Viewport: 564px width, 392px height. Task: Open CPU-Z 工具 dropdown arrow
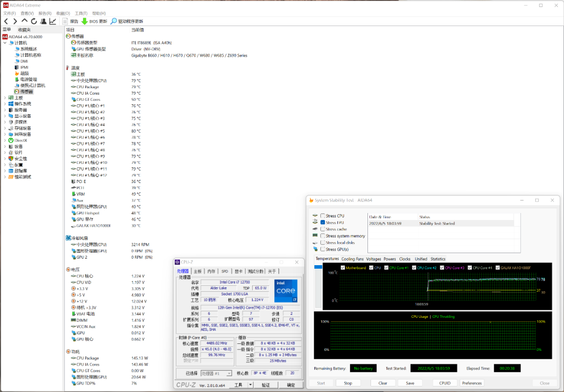[x=250, y=385]
